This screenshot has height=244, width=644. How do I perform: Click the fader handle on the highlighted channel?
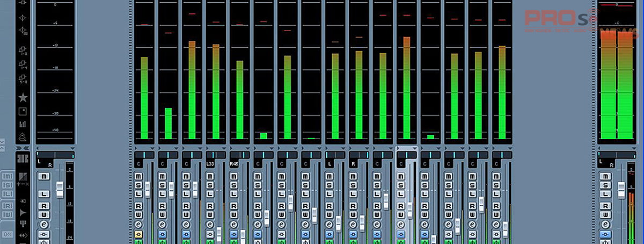pos(410,210)
